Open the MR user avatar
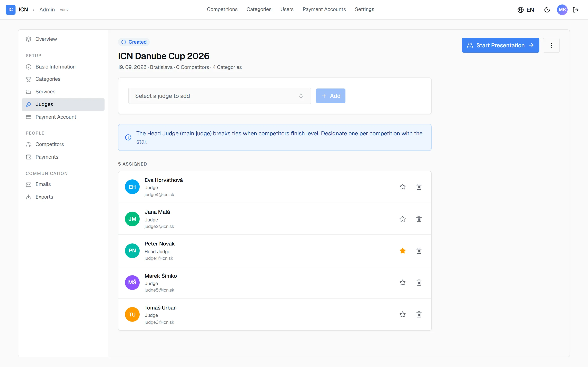 coord(562,10)
